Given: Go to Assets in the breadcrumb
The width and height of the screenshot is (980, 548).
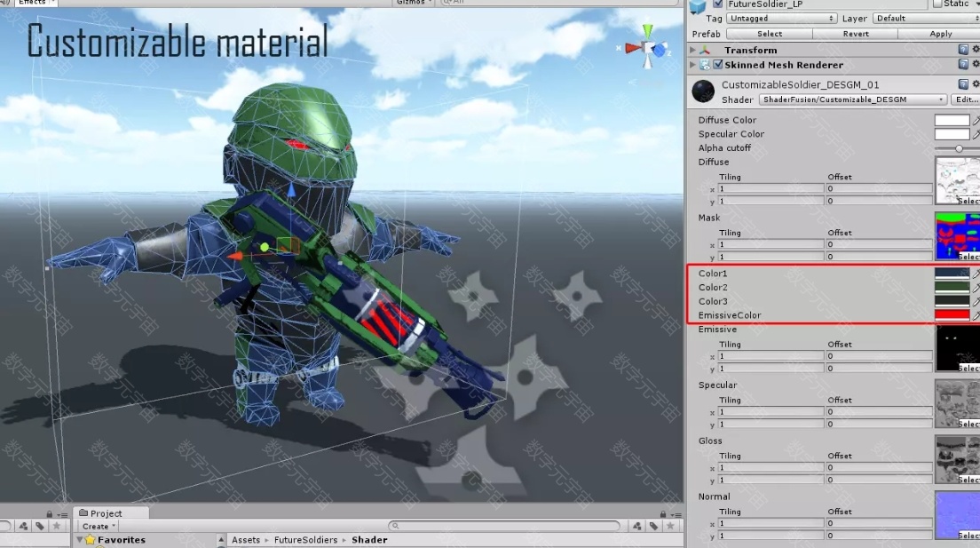Looking at the screenshot, I should [x=246, y=540].
